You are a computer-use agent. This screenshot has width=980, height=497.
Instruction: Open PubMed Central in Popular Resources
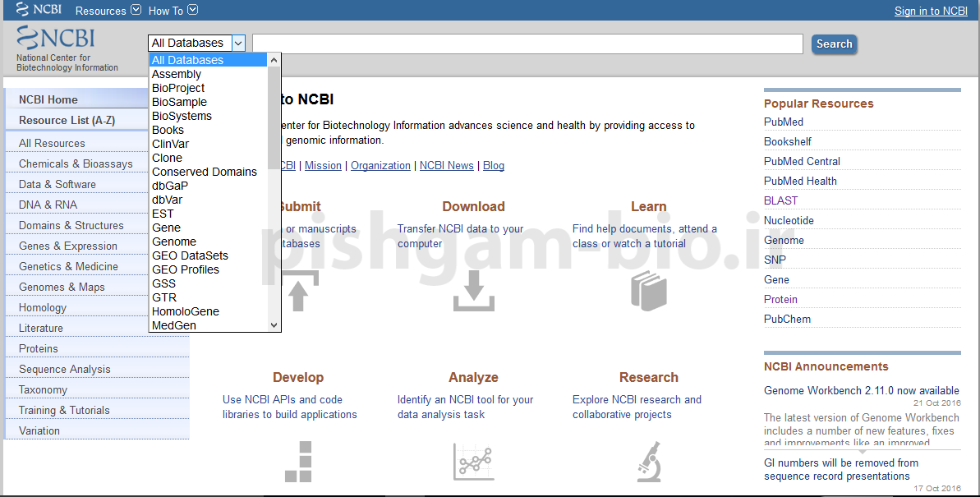(x=802, y=161)
